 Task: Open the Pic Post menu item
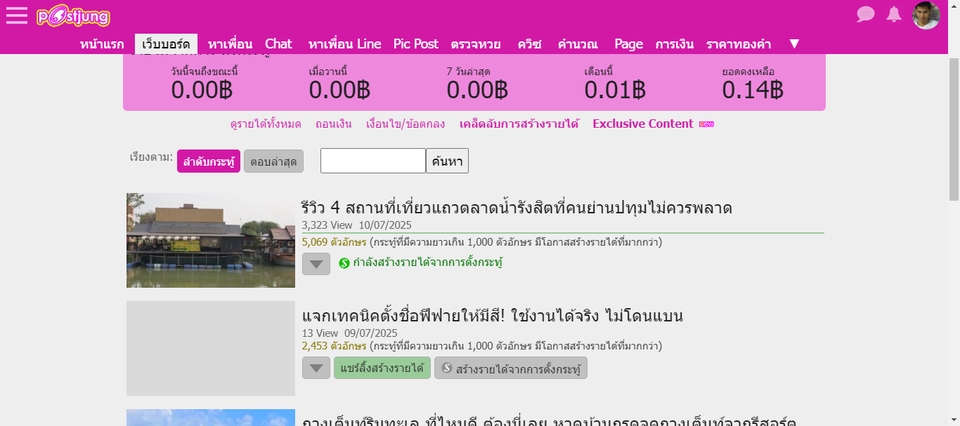coord(416,44)
